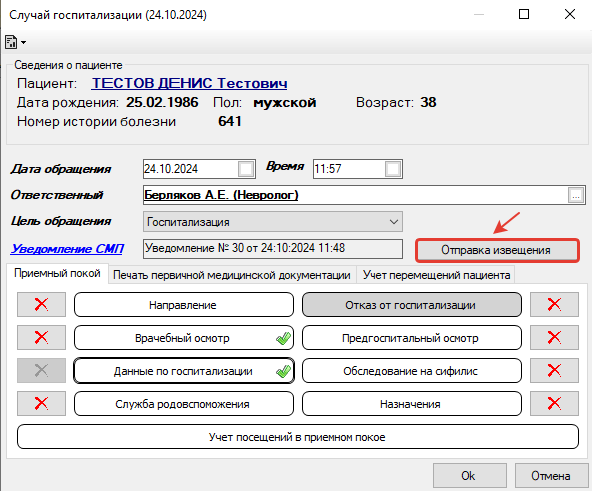The height and width of the screenshot is (491, 592).
Task: Toggle the Дата обращения date picker box
Action: click(x=246, y=169)
